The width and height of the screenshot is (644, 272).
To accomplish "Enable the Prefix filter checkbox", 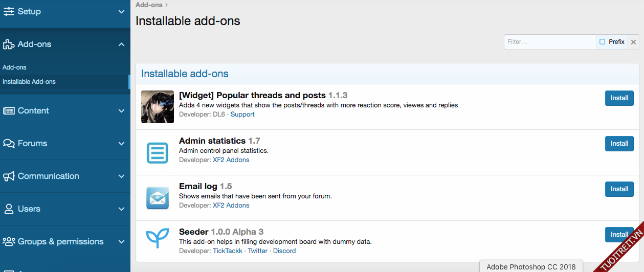I will tap(603, 42).
